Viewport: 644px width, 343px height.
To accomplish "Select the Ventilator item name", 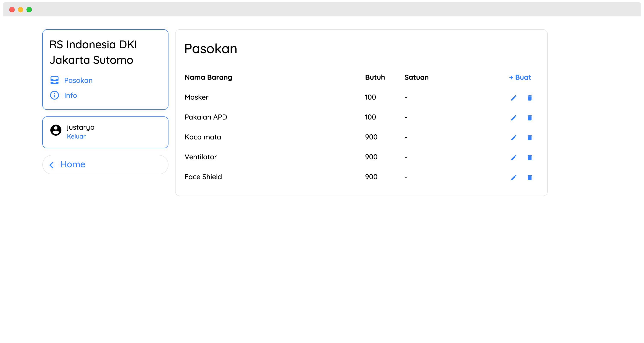I will (x=201, y=157).
